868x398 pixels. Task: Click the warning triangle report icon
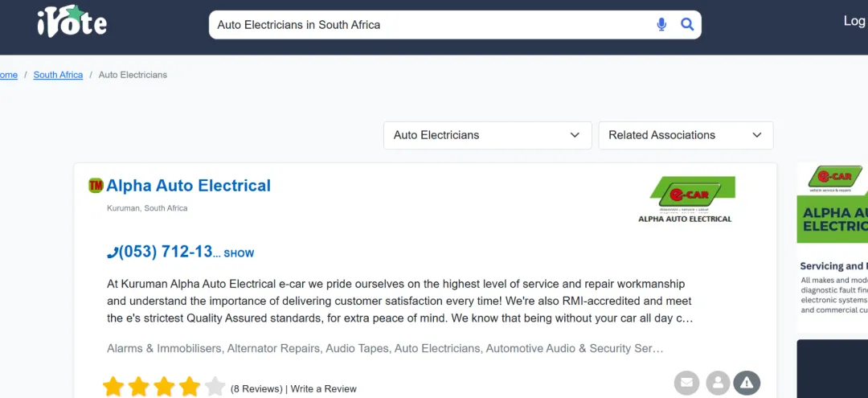747,383
